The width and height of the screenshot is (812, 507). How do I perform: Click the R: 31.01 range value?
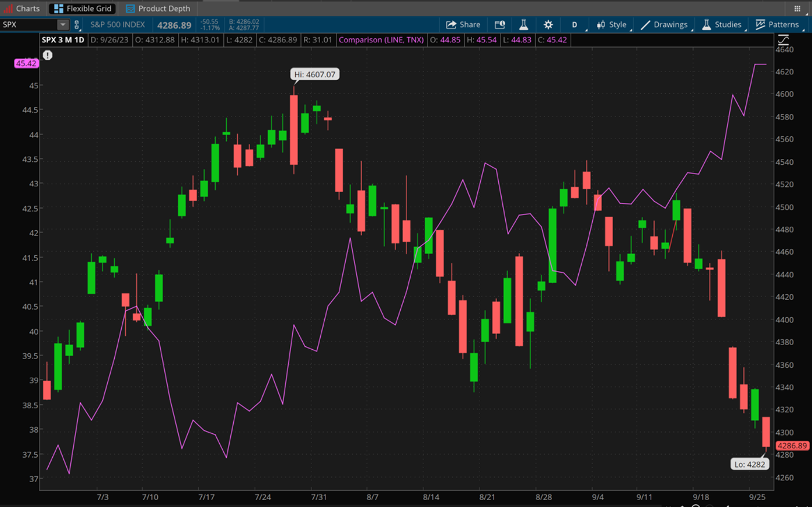coord(318,40)
